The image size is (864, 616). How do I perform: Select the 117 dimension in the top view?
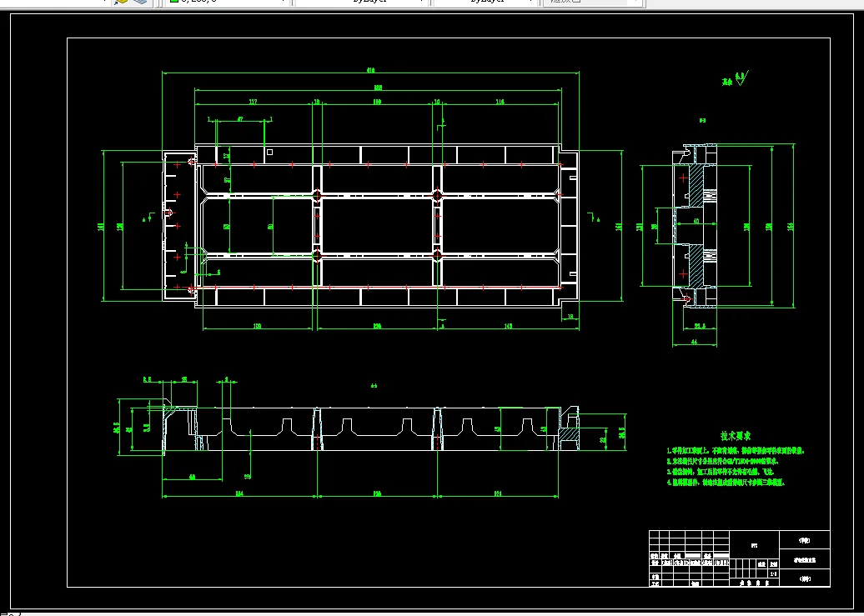pyautogui.click(x=253, y=102)
